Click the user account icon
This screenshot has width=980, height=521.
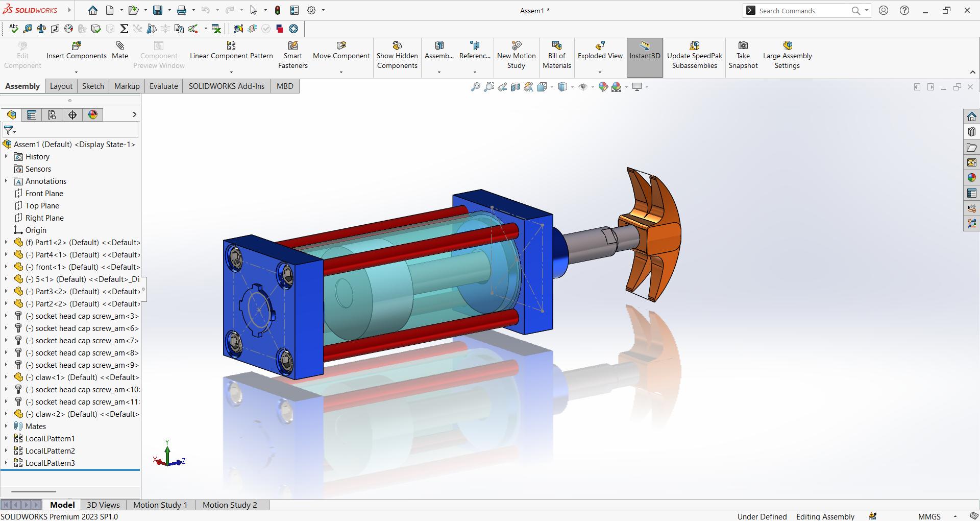pyautogui.click(x=884, y=10)
